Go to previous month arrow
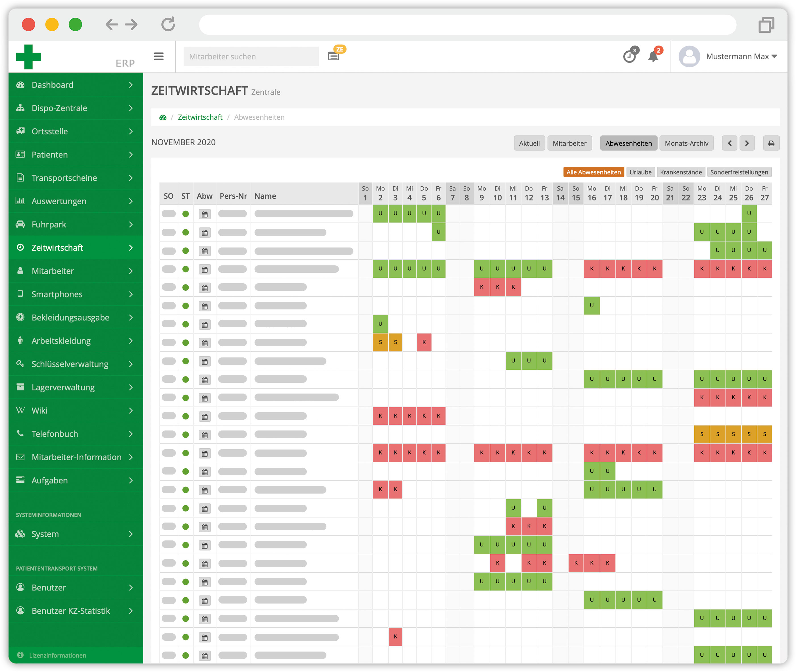Viewport: 796px width, 672px height. click(730, 143)
